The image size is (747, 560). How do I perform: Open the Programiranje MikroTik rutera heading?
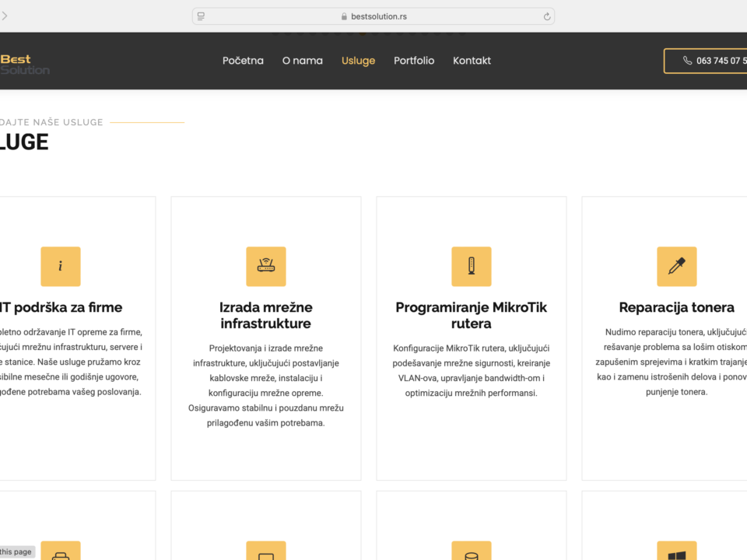pos(472,315)
